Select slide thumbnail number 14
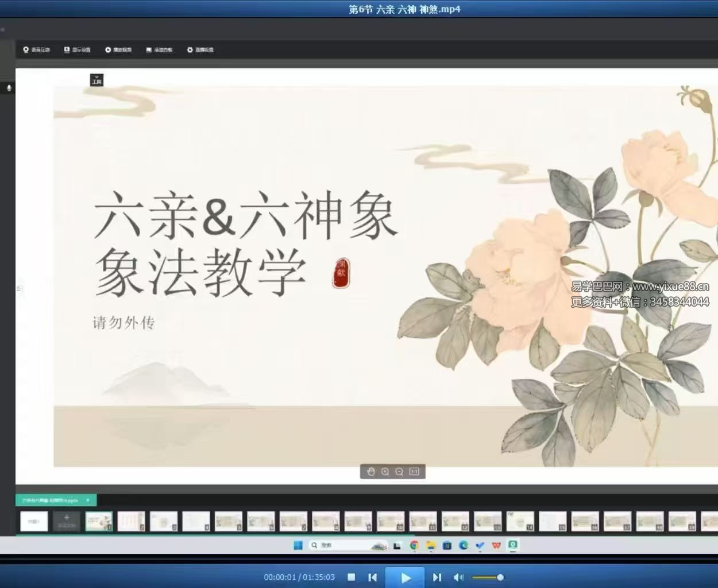The height and width of the screenshot is (588, 718). tap(520, 521)
